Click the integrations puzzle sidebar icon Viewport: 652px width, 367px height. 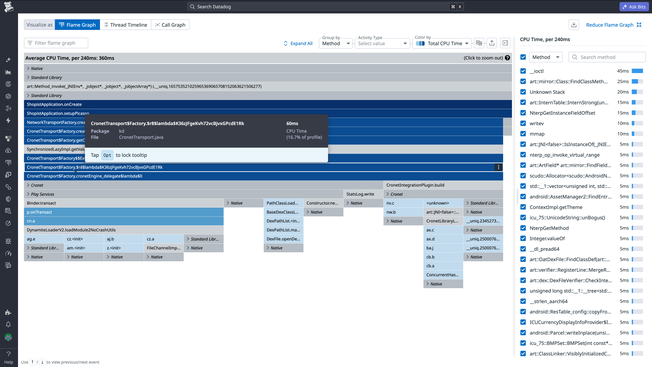click(x=8, y=312)
